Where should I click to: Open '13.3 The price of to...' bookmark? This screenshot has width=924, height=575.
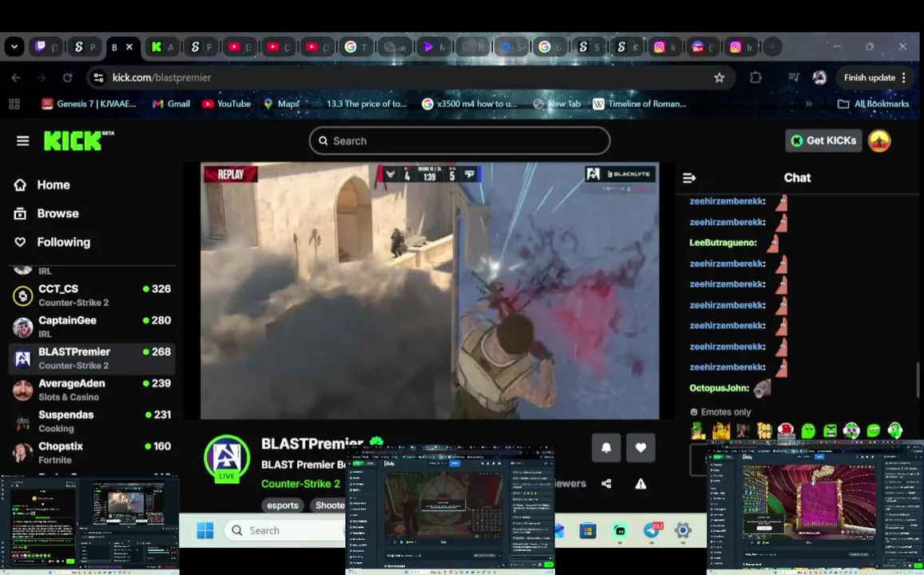coord(359,104)
